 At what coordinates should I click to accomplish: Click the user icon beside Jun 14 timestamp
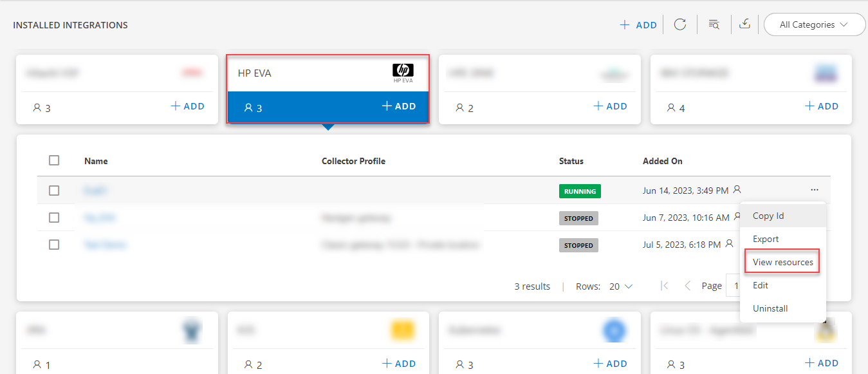click(x=738, y=189)
